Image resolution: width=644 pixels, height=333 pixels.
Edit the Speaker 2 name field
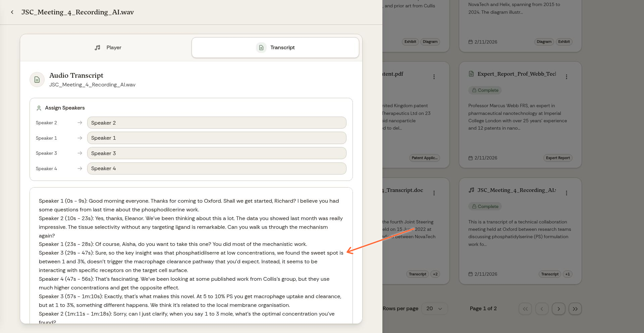pyautogui.click(x=216, y=123)
